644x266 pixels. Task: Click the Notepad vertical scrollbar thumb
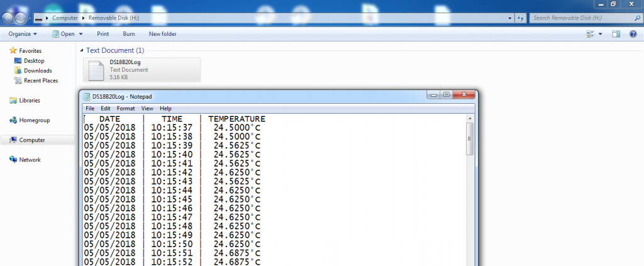point(470,139)
